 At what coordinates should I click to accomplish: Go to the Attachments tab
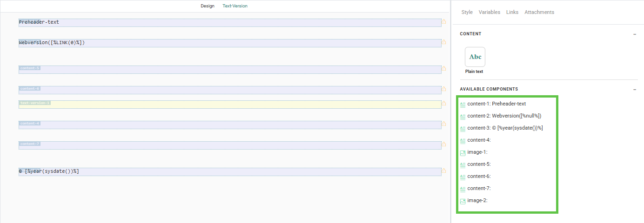(x=539, y=12)
